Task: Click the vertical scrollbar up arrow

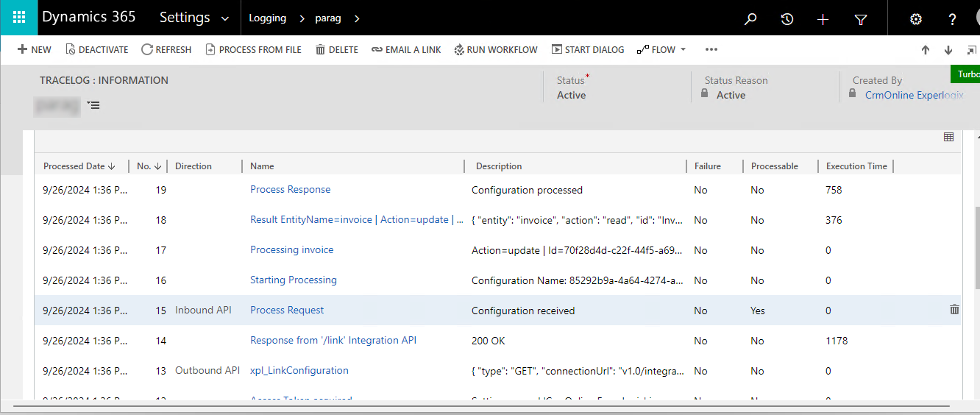Action: click(x=978, y=138)
